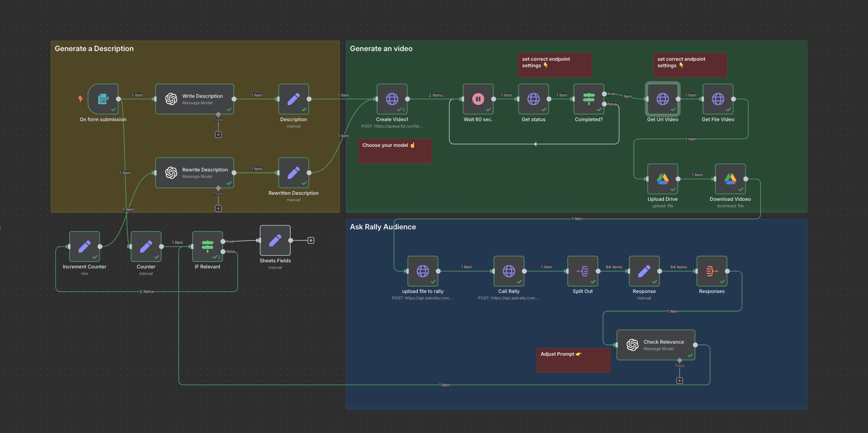This screenshot has height=433, width=868.
Task: Click the Tools connector under Write Description
Action: point(218,115)
